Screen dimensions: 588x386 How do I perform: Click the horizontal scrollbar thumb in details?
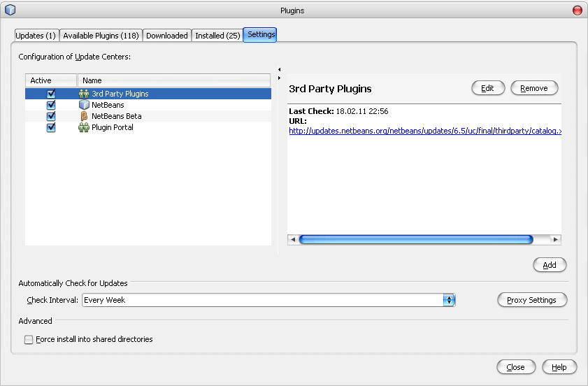416,239
